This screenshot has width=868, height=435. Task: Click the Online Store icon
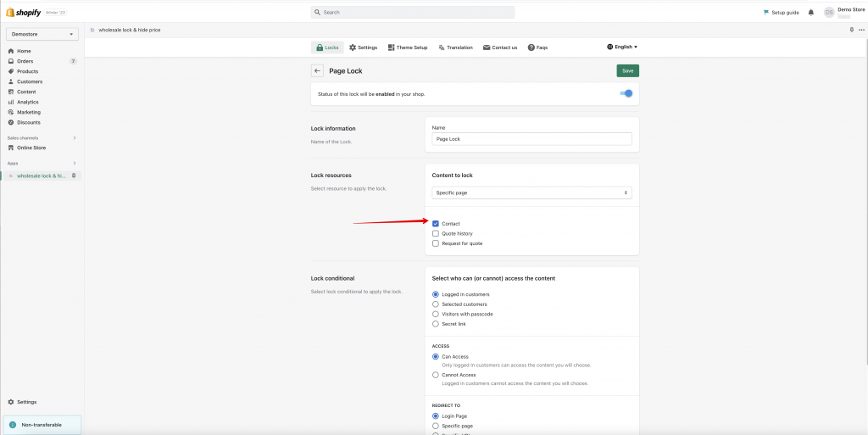point(11,148)
